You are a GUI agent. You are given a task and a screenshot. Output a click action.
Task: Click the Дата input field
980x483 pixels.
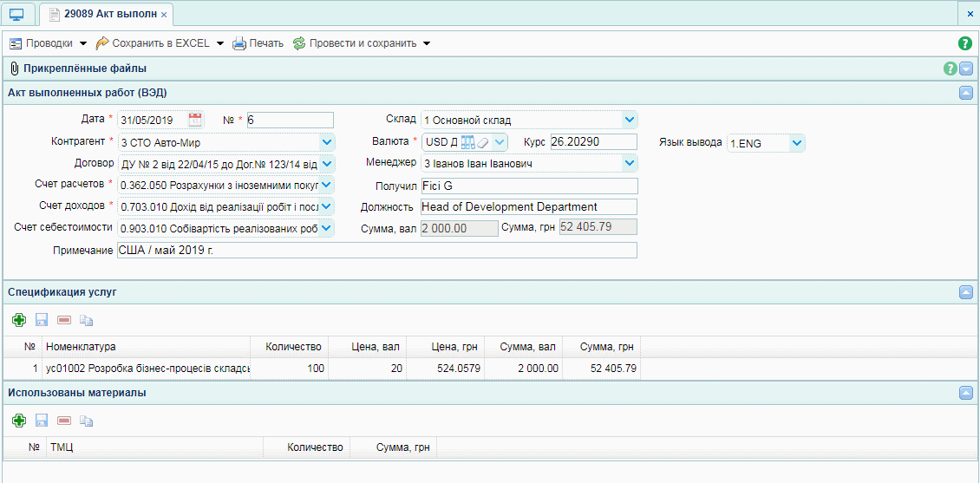pyautogui.click(x=153, y=120)
